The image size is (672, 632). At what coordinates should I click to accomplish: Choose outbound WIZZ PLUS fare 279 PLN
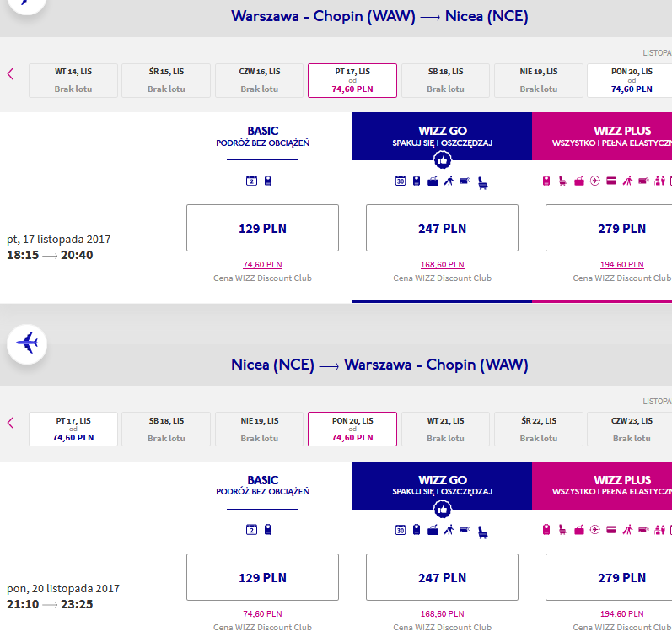coord(609,228)
